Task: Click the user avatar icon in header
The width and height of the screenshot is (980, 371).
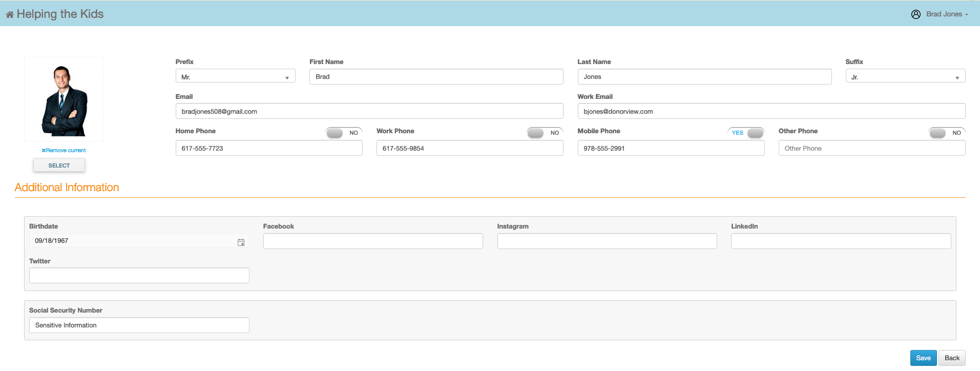Action: (915, 14)
